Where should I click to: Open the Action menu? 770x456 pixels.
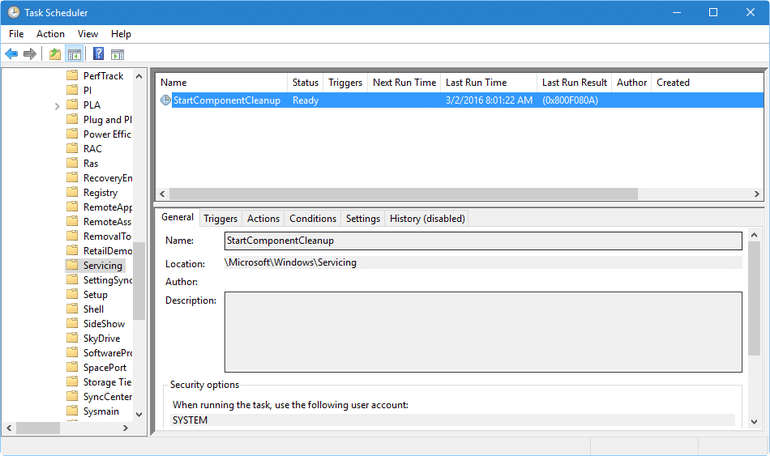click(50, 34)
